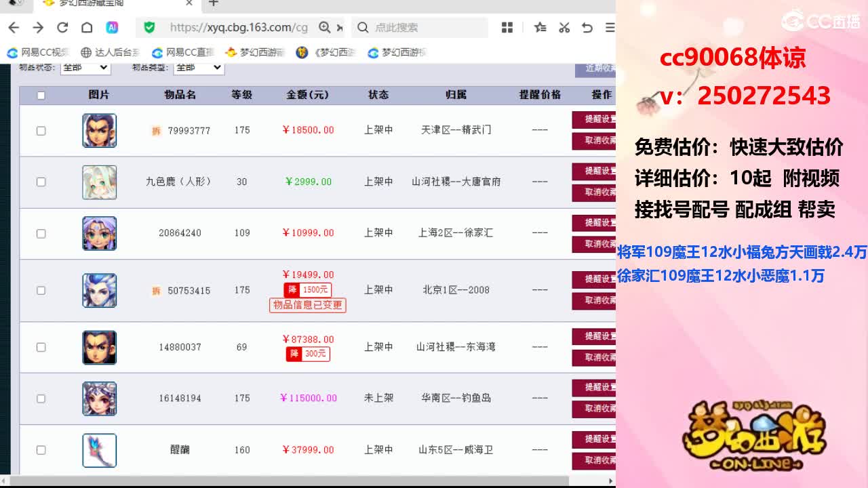The image size is (868, 488).
Task: Check the row for item 20864240
Action: pos(41,233)
